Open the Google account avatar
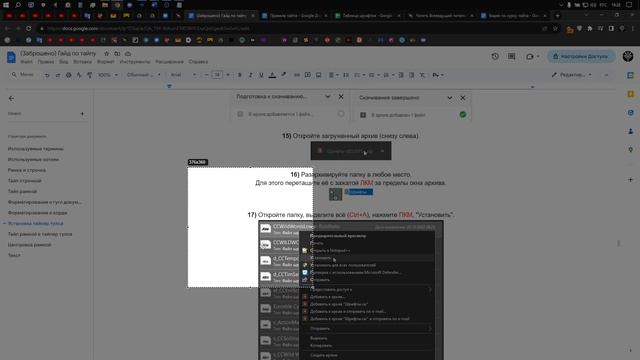The width and height of the screenshot is (640, 360). point(628,56)
